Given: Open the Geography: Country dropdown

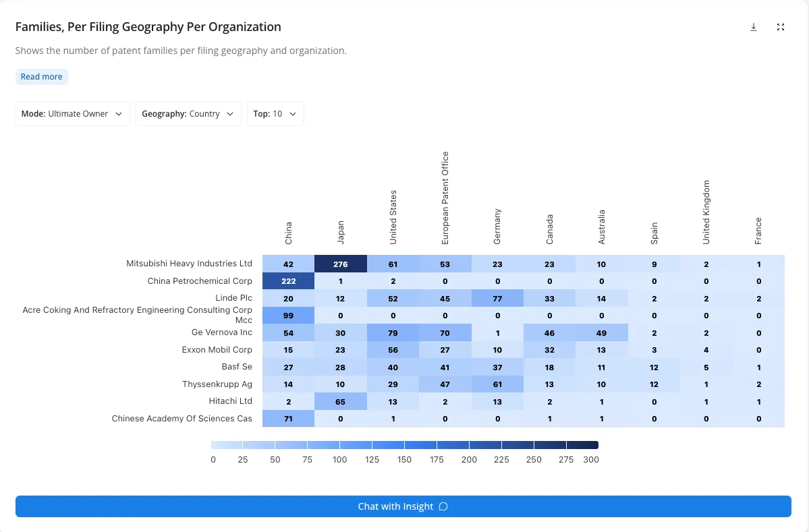Looking at the screenshot, I should click(188, 113).
